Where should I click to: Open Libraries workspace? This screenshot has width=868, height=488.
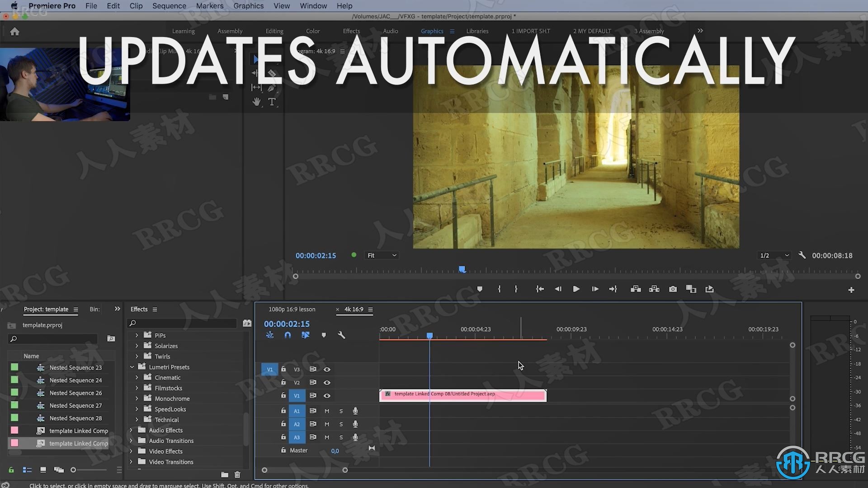point(477,31)
